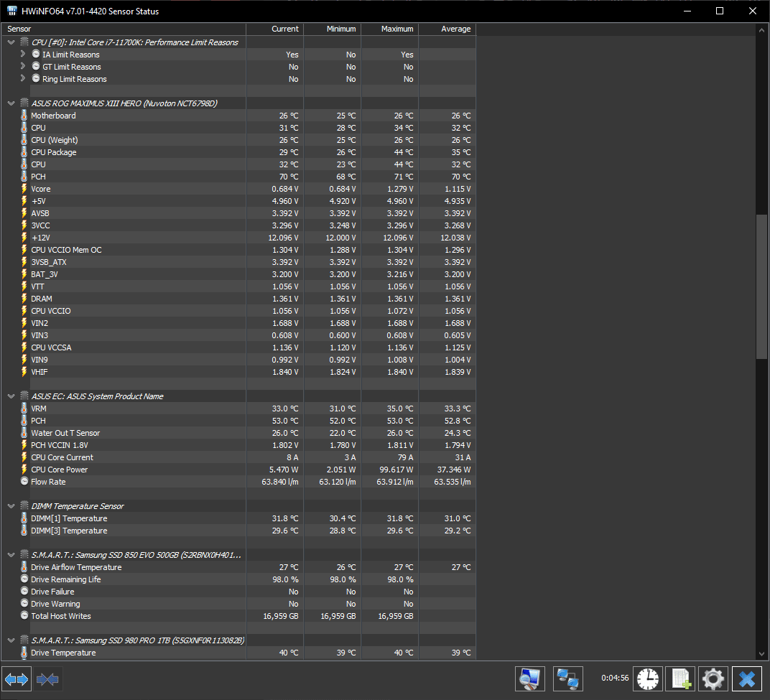The height and width of the screenshot is (700, 770).
Task: Click the chip icon beside ASUS ROG MAXIMUS header
Action: [x=24, y=103]
